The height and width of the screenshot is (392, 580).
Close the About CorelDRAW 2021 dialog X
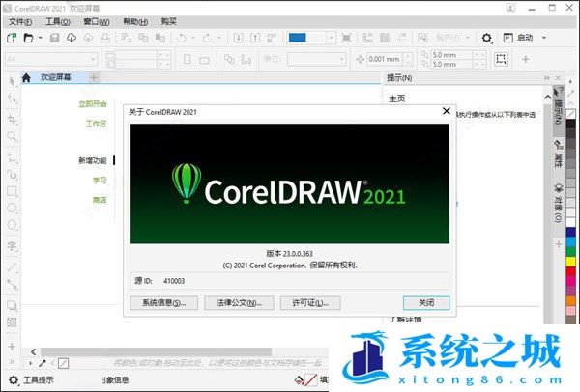click(x=447, y=111)
